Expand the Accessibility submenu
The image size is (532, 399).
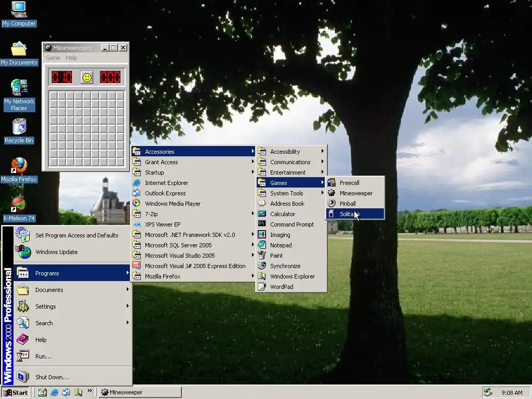291,152
